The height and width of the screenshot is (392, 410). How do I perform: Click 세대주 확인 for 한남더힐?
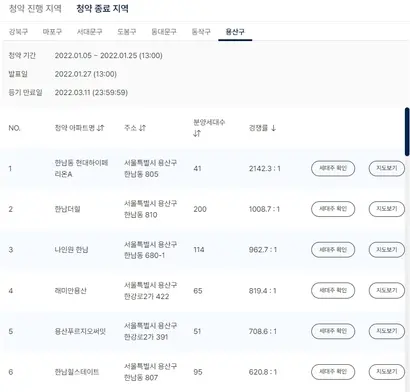pos(333,209)
